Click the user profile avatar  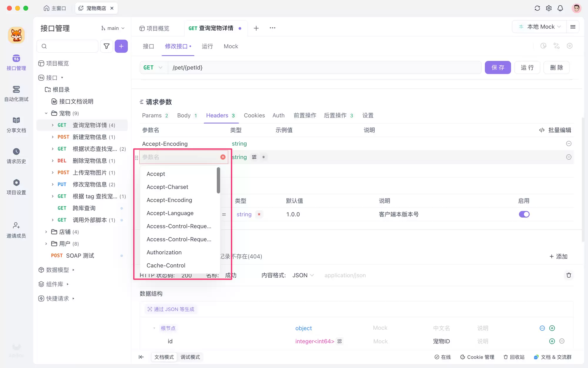pyautogui.click(x=576, y=8)
